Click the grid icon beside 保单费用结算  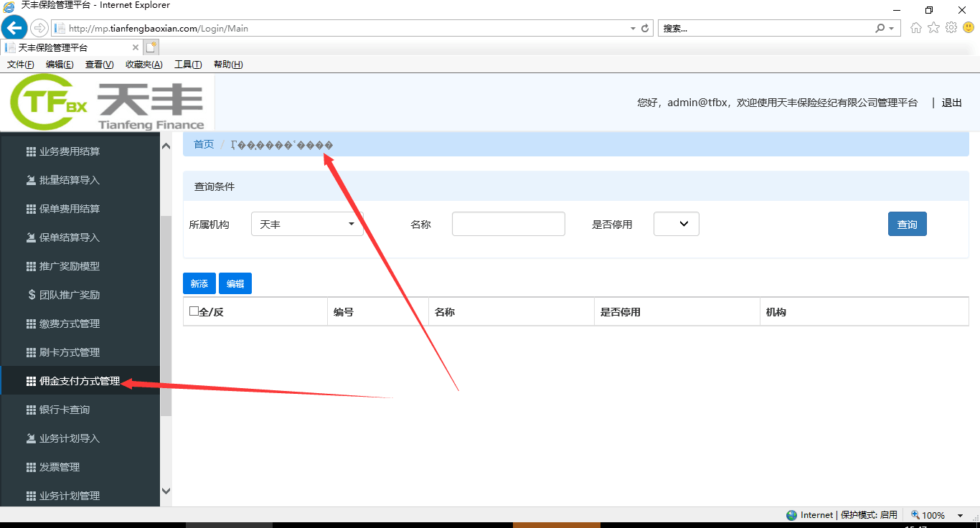tap(31, 209)
